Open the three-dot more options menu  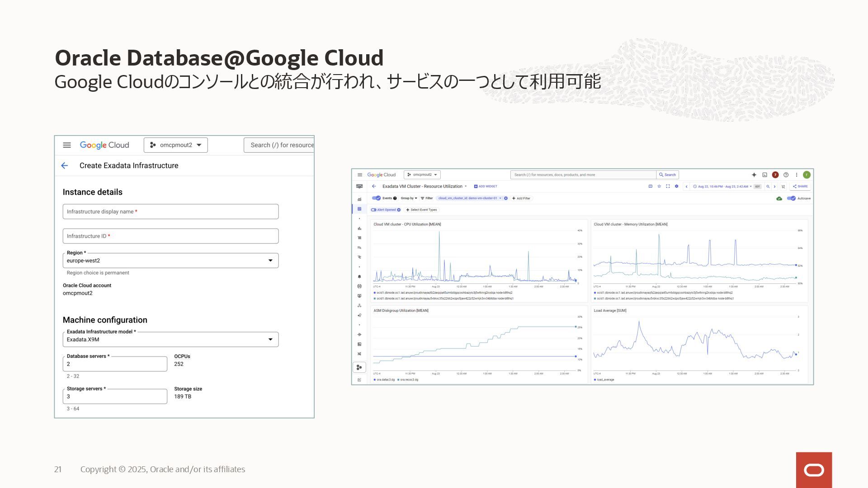pos(797,175)
